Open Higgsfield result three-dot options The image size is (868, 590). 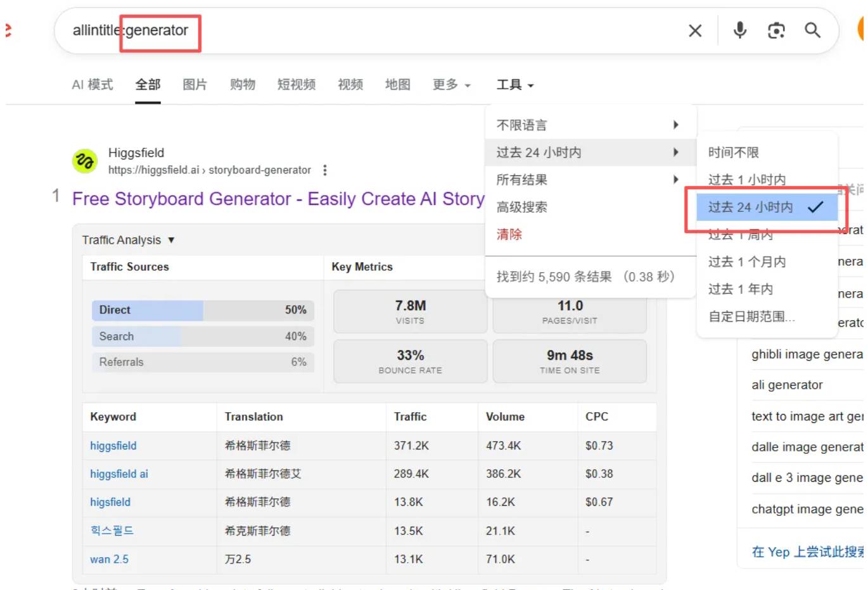click(x=325, y=170)
